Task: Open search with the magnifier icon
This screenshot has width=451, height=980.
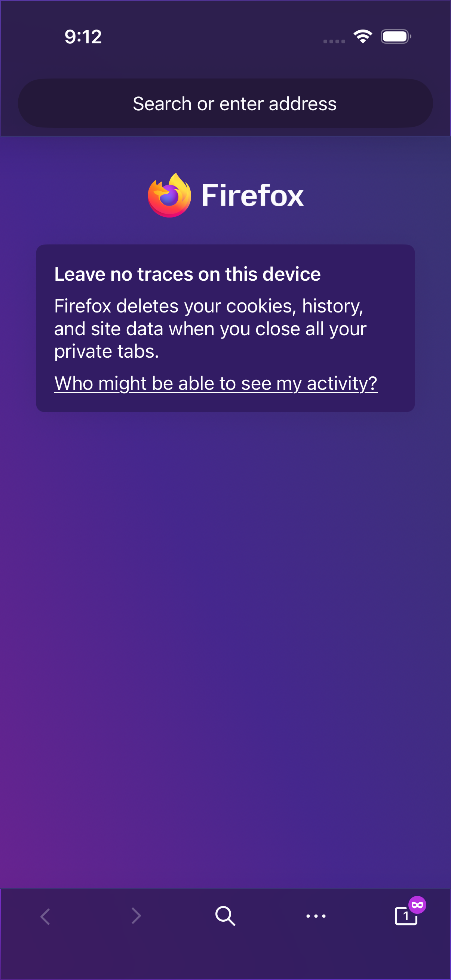Action: coord(225,916)
